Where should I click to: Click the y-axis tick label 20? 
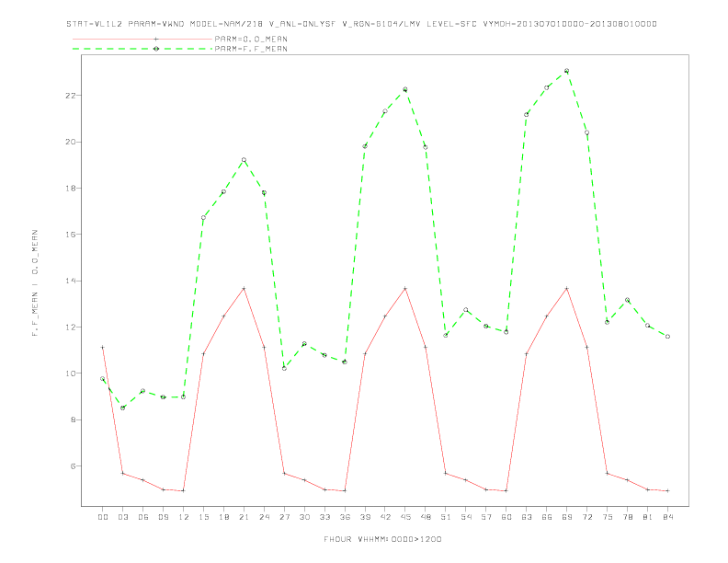pyautogui.click(x=72, y=142)
